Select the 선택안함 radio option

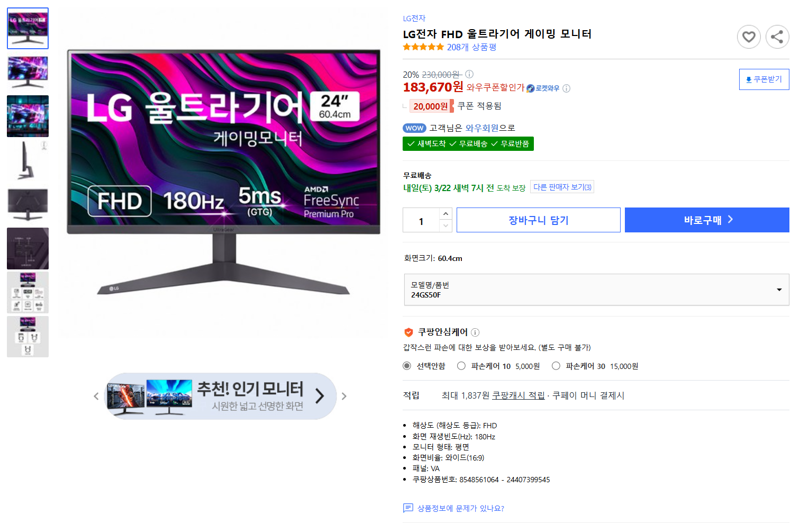pos(407,366)
